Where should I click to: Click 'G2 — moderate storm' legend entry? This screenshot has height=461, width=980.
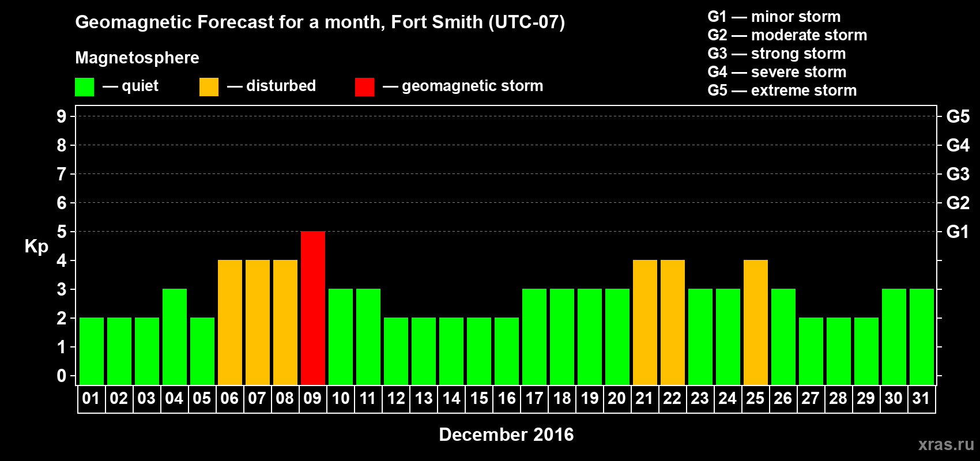click(787, 35)
